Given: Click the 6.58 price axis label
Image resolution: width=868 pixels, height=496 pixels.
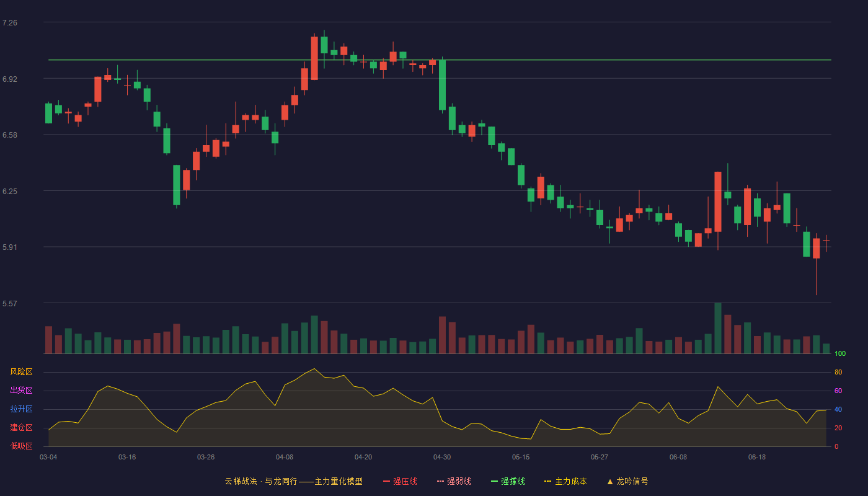Looking at the screenshot, I should (10, 135).
